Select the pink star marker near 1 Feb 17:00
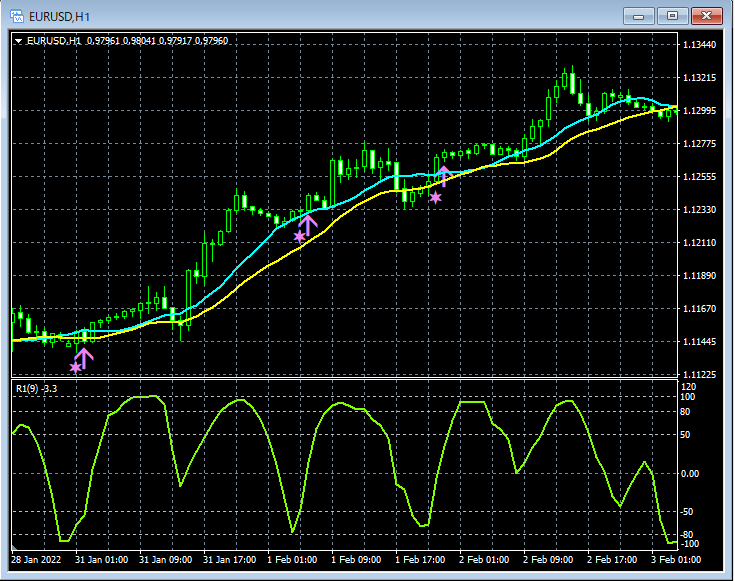Screen dimensions: 735x581 click(x=435, y=197)
